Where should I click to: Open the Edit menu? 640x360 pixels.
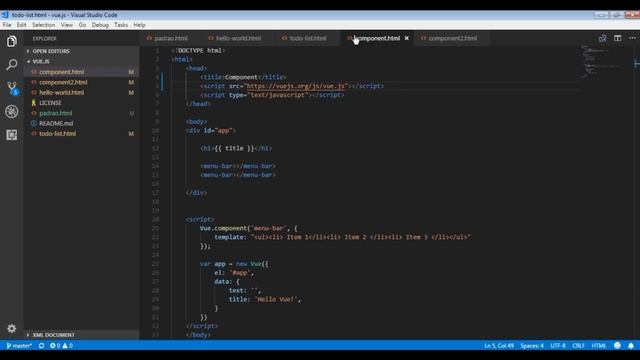coord(21,25)
